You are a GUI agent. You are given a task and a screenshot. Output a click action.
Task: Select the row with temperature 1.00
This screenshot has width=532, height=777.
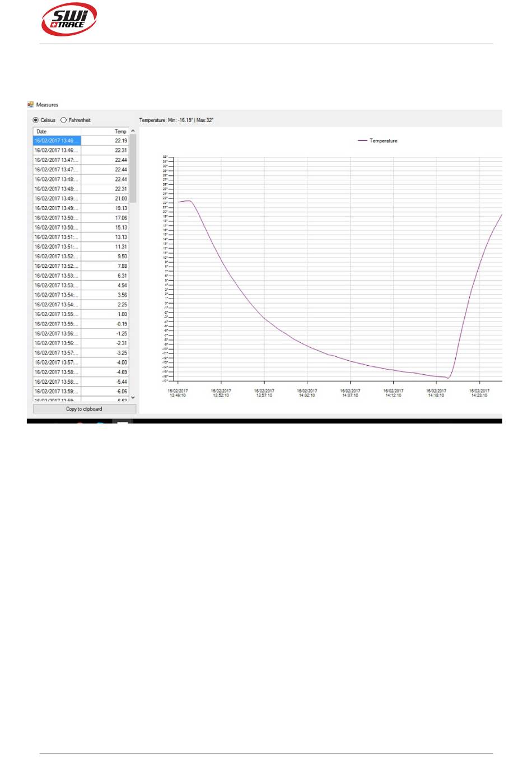[81, 314]
